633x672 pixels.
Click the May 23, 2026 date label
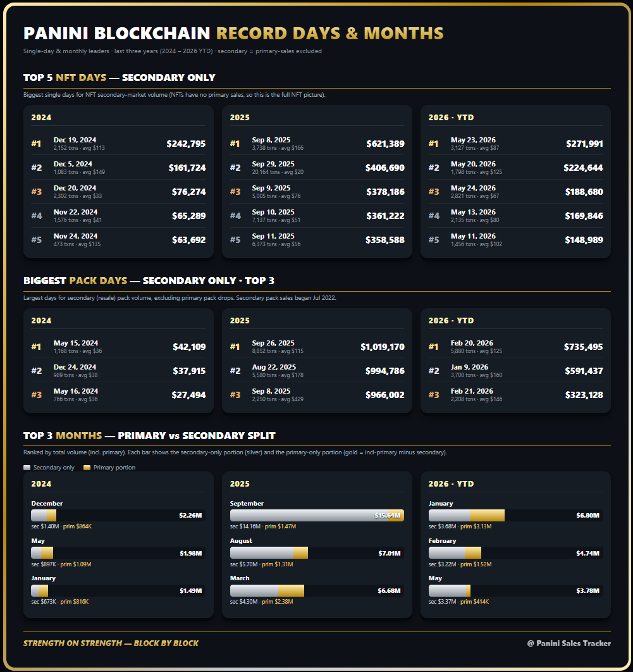(x=473, y=140)
